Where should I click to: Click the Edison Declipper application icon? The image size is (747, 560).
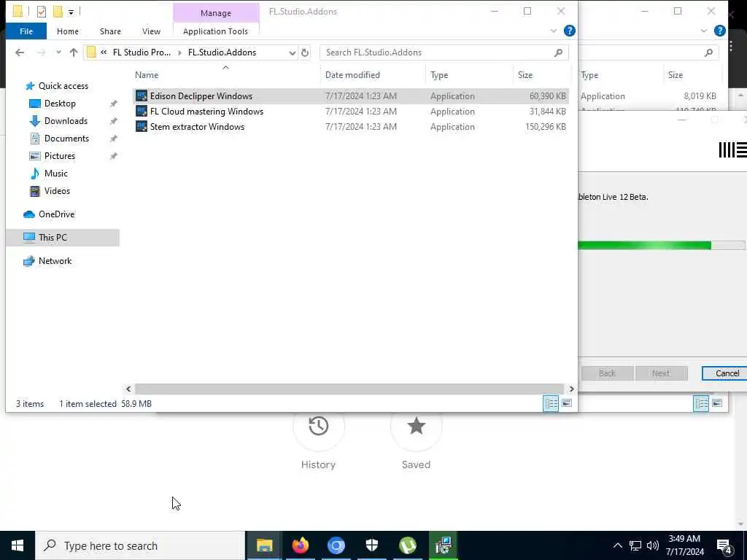141,96
